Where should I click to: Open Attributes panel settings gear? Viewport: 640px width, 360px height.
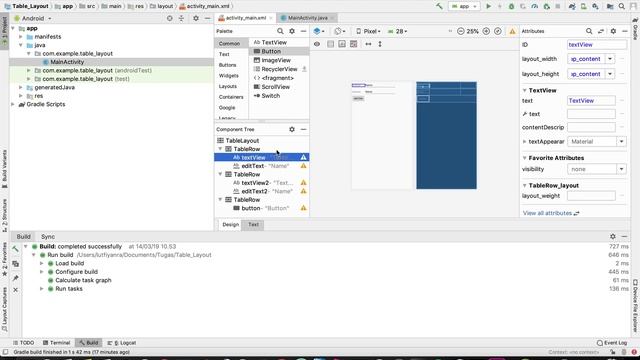613,31
